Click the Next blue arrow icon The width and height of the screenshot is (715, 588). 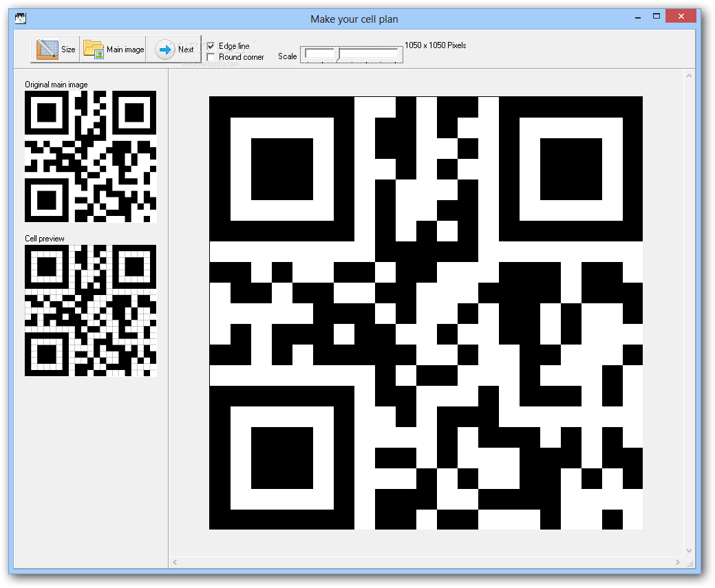tap(165, 50)
